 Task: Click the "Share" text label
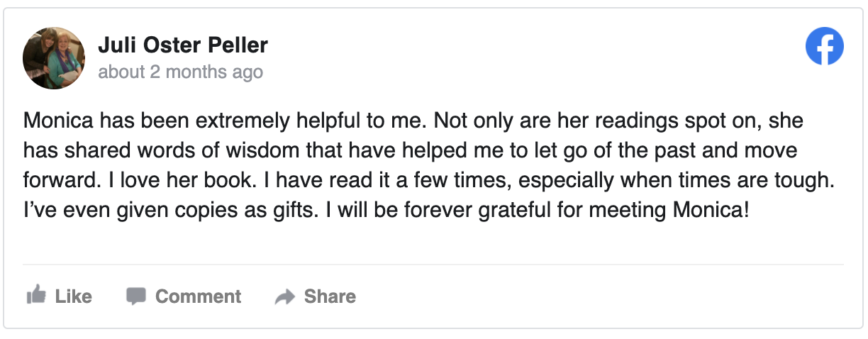point(330,296)
